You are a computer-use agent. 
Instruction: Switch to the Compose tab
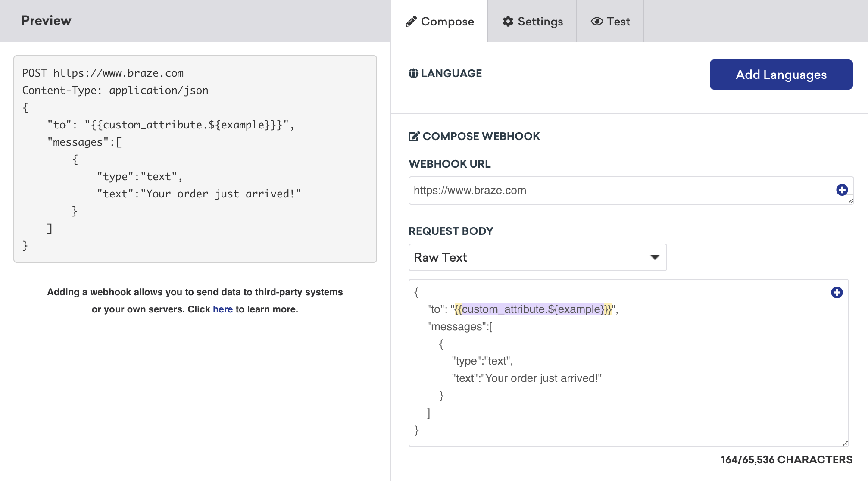(x=440, y=21)
